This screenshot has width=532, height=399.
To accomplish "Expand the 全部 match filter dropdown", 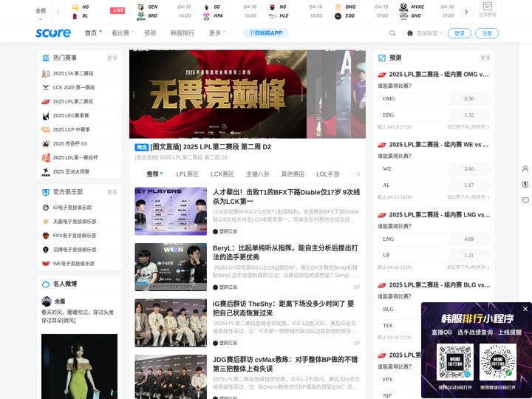I will (x=41, y=14).
